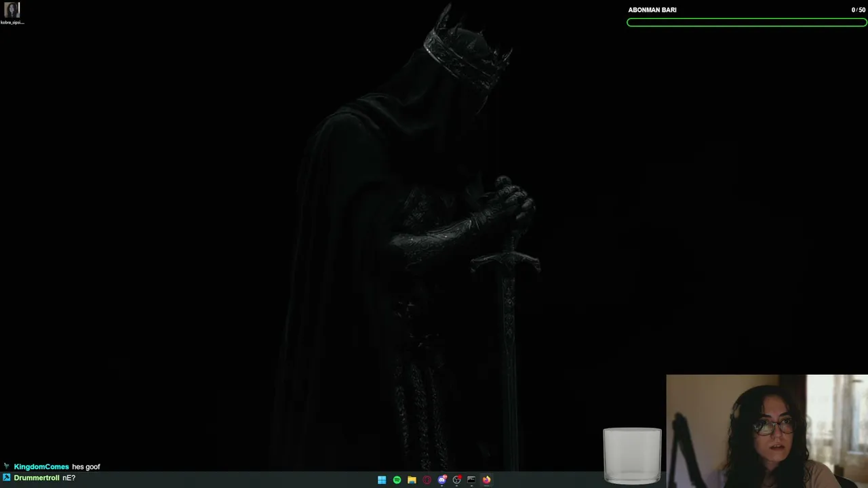Screen dimensions: 868x488
Task: Click the "hes goof" chat message
Action: pyautogui.click(x=86, y=467)
